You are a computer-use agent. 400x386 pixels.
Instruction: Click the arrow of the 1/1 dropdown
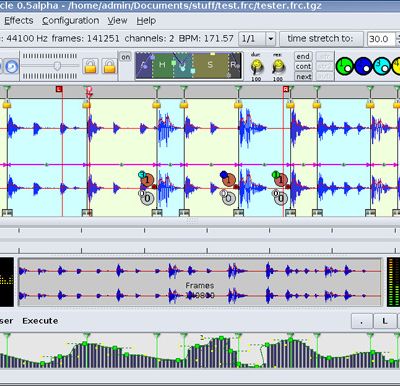pyautogui.click(x=271, y=39)
